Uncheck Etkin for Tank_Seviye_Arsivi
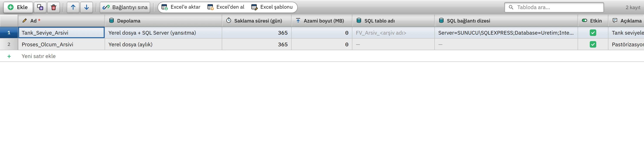Screen dimensions: 644x161 (593, 33)
